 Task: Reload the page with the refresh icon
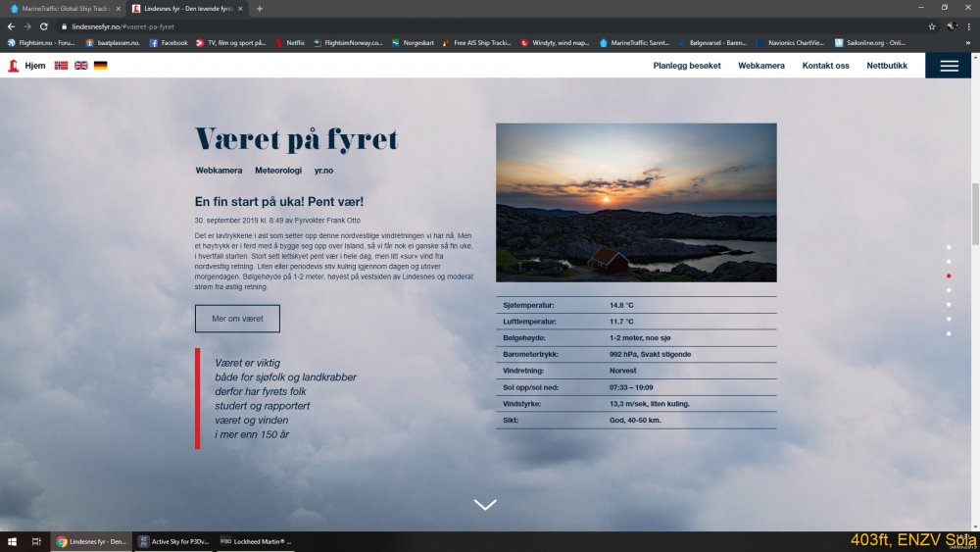pyautogui.click(x=44, y=26)
